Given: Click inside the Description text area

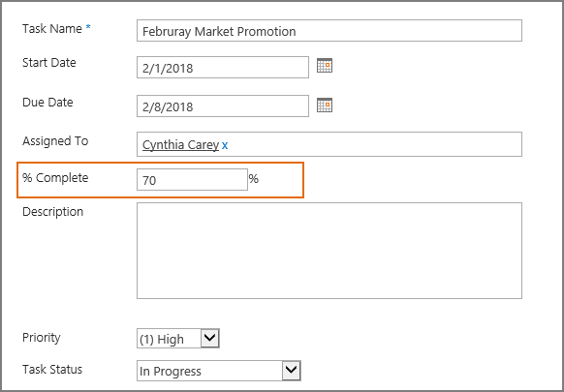Looking at the screenshot, I should coord(329,251).
